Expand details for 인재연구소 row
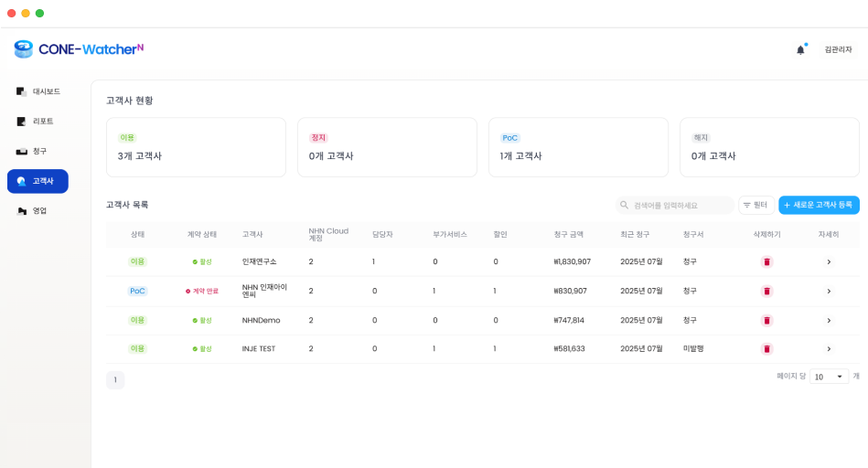This screenshot has width=868, height=468. click(829, 261)
